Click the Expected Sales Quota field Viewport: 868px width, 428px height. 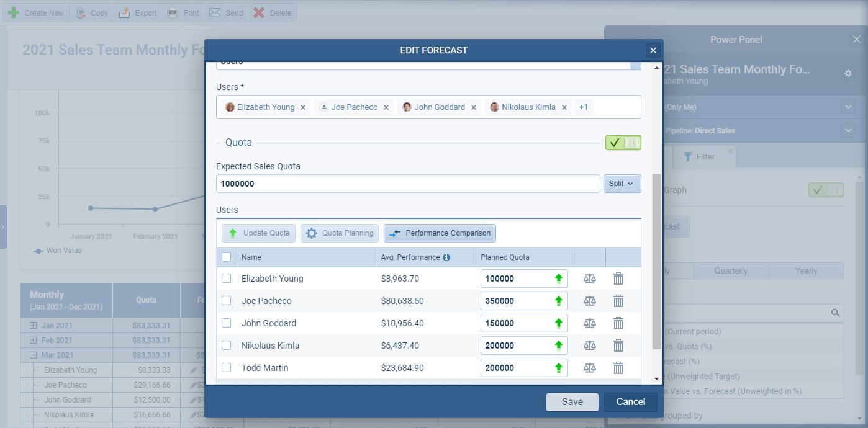(x=407, y=184)
